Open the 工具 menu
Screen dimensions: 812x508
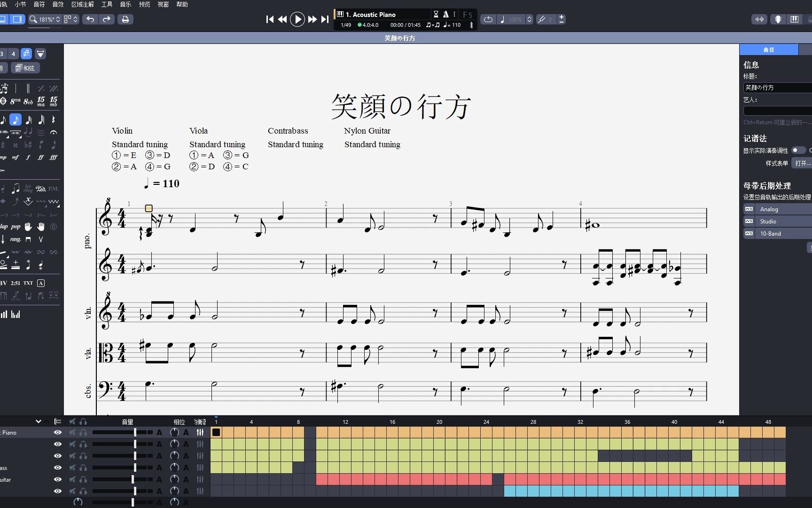click(107, 4)
